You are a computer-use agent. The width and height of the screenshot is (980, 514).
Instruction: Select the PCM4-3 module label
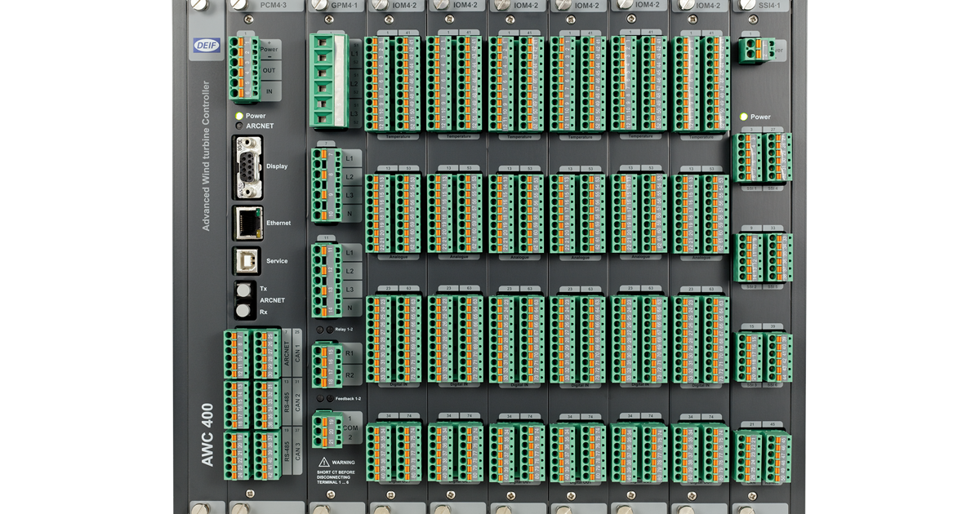[x=274, y=5]
